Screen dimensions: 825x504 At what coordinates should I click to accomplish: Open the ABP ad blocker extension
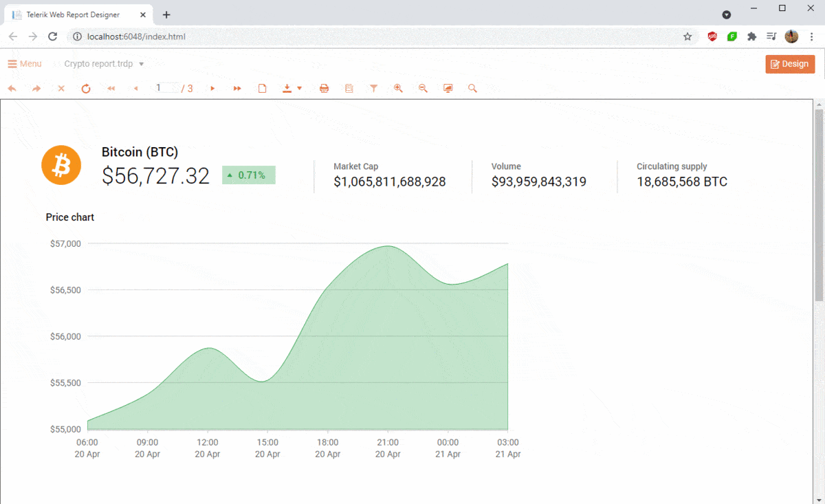click(712, 36)
